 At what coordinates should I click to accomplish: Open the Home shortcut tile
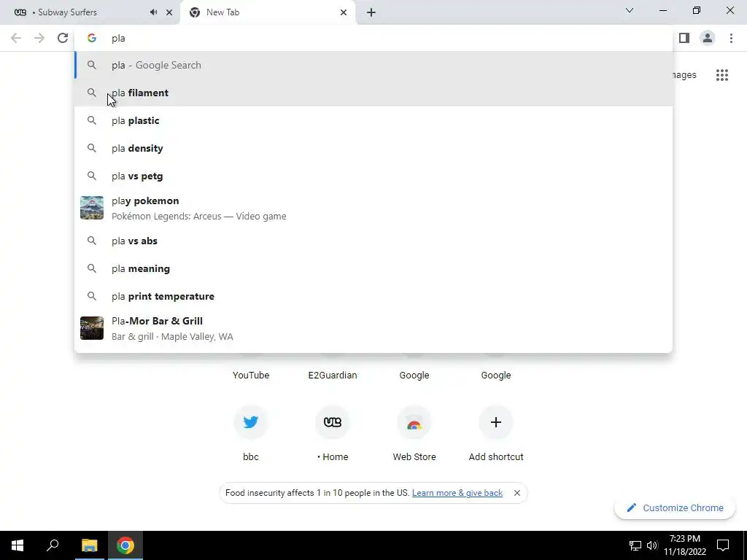(333, 434)
